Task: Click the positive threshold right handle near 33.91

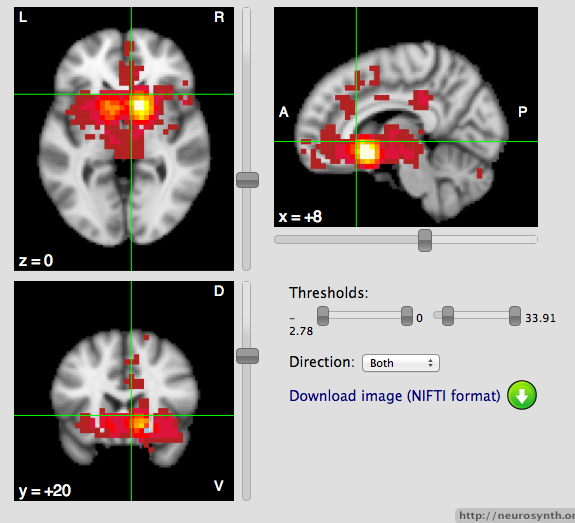Action: (x=515, y=316)
